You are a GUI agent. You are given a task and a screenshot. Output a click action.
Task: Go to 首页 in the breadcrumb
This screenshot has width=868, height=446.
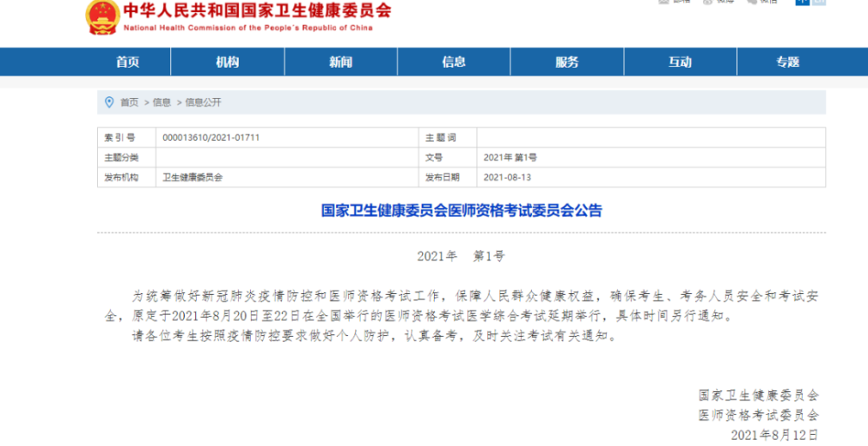pyautogui.click(x=129, y=102)
